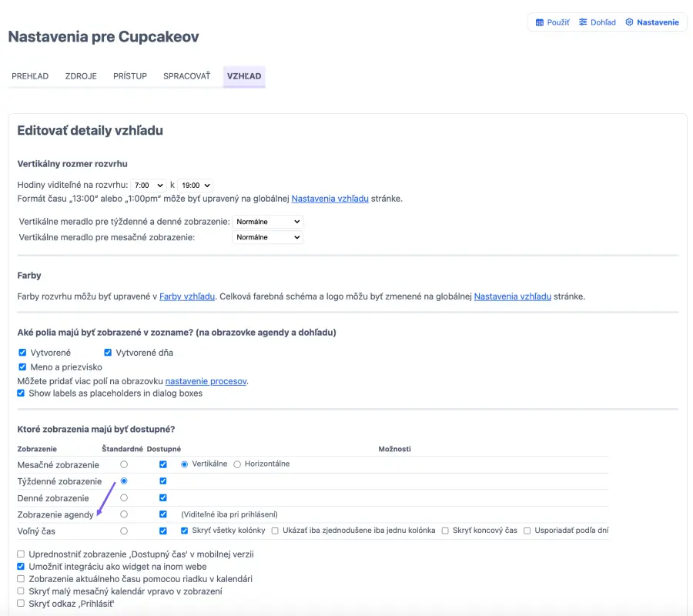693x616 pixels.
Task: Click the sliders icon beside Dohľad
Action: tap(583, 22)
